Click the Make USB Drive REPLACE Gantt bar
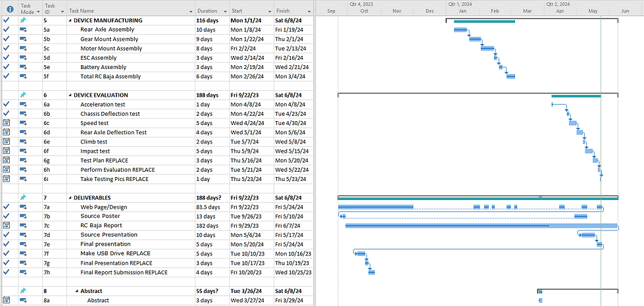This screenshot has width=644, height=306. (361, 253)
